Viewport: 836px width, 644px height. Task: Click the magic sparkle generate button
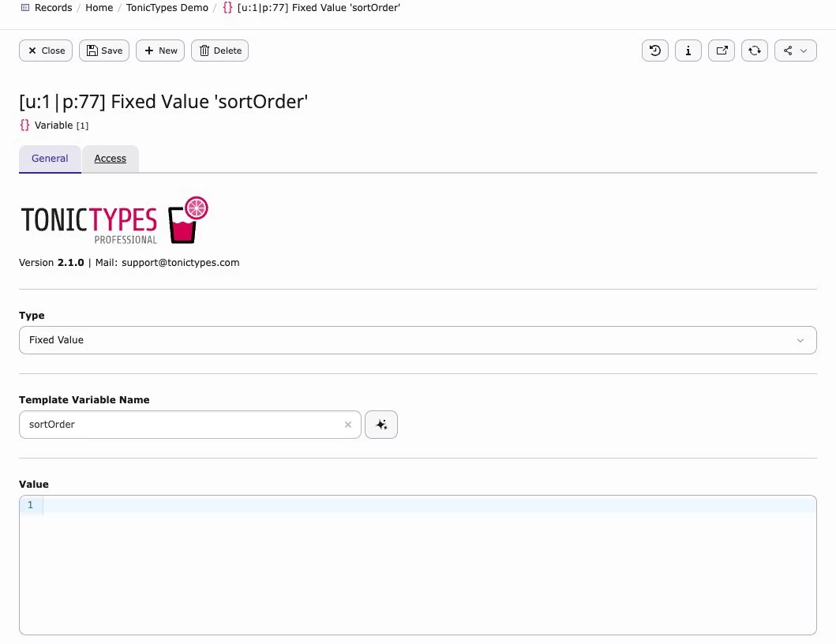tap(381, 425)
